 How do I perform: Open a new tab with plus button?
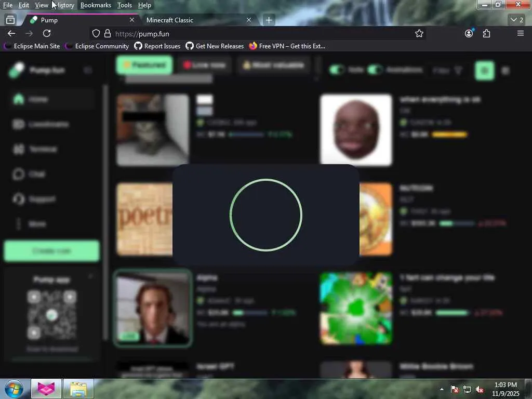tap(269, 20)
